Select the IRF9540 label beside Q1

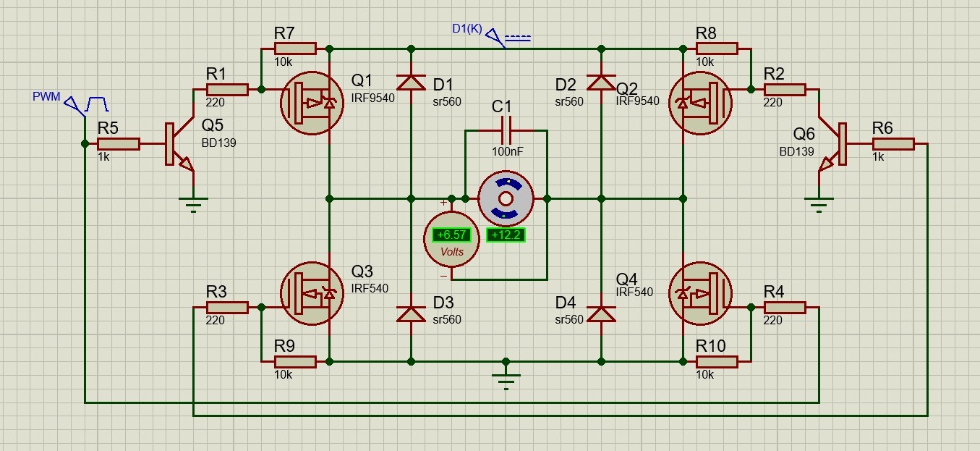[x=373, y=98]
